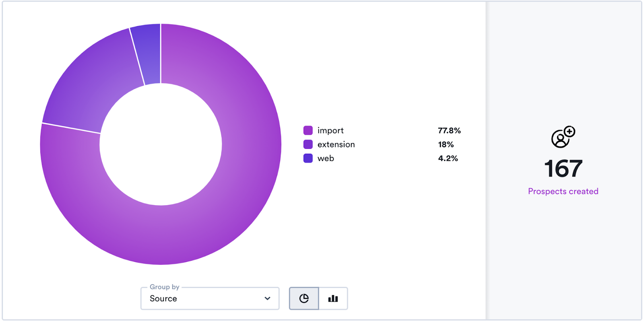Screen dimensions: 644x321
Task: Expand the Source grouping options
Action: click(209, 298)
